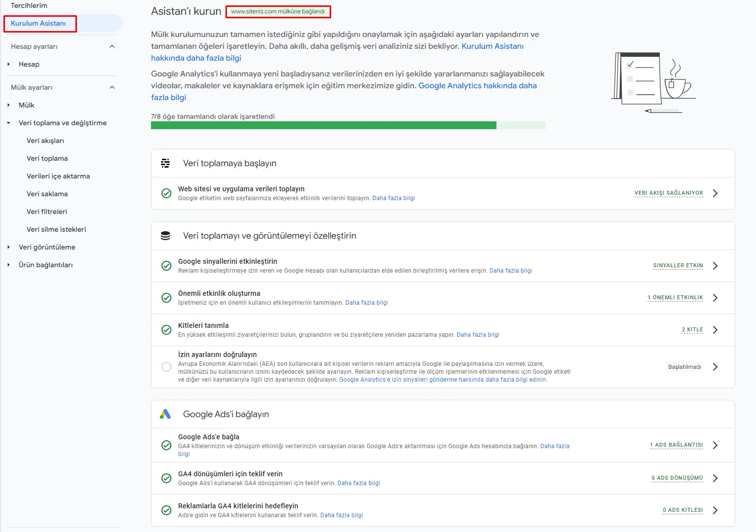Click Kurulum Asistanı hakkında daha fazla bilgi link
Screen dimensions: 756x532
pyautogui.click(x=337, y=52)
